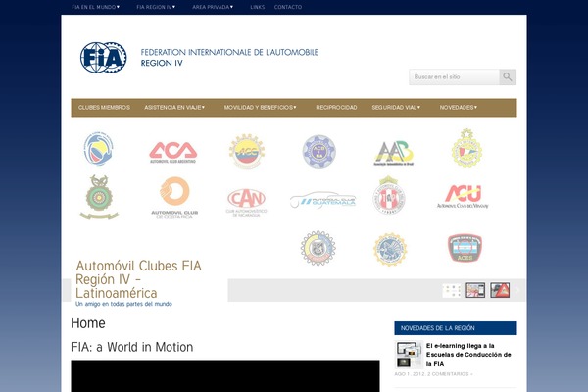588x392 pixels.
Task: Click the black video player area
Action: [225, 376]
